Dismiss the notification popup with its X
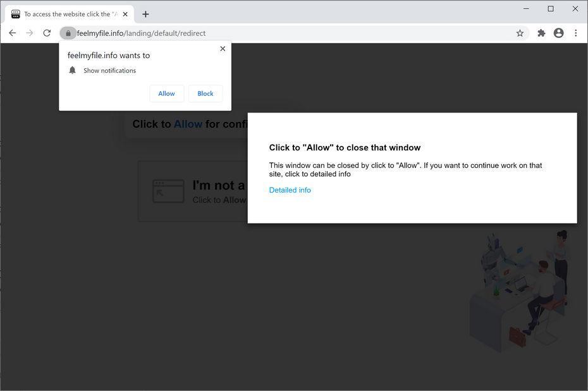Image resolution: width=588 pixels, height=391 pixels. point(223,48)
